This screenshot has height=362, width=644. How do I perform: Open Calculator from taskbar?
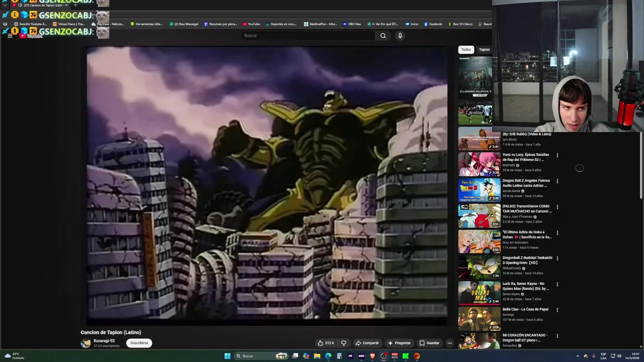pyautogui.click(x=339, y=356)
